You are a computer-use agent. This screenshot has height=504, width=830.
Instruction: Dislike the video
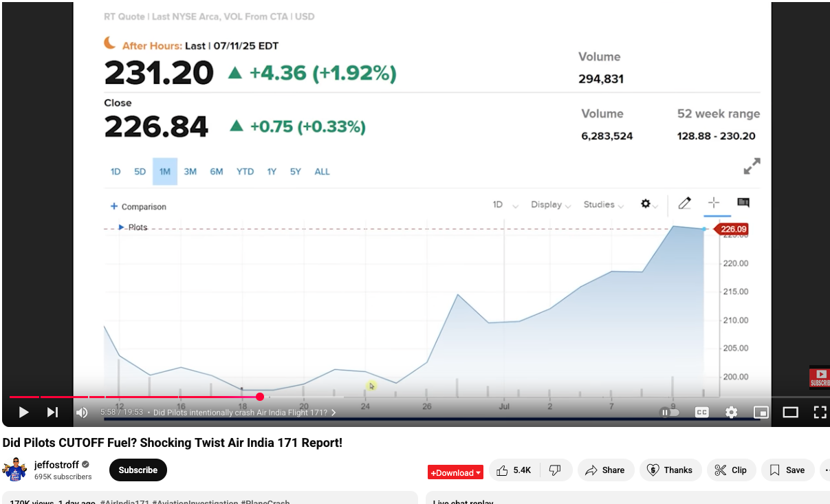556,470
